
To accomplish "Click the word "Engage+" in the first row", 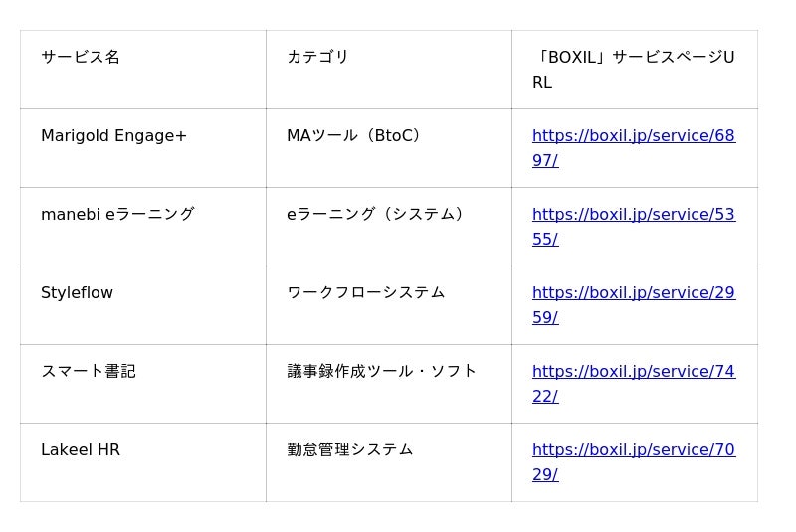I will pyautogui.click(x=148, y=136).
